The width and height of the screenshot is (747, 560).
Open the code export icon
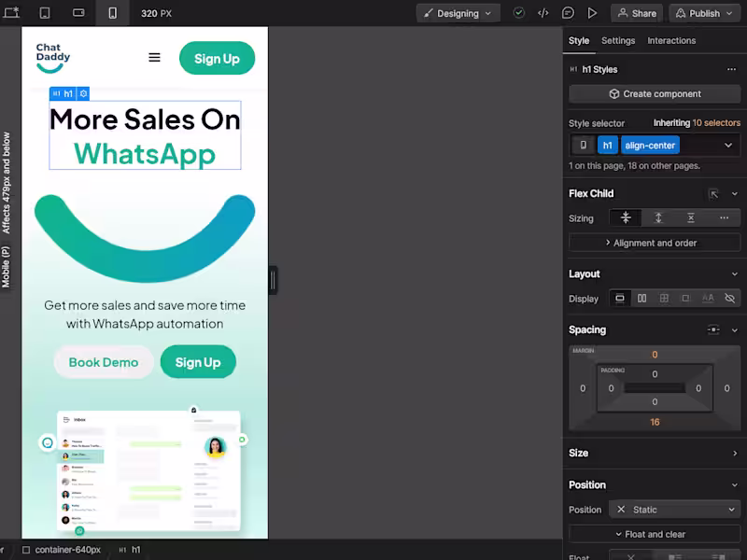coord(543,13)
